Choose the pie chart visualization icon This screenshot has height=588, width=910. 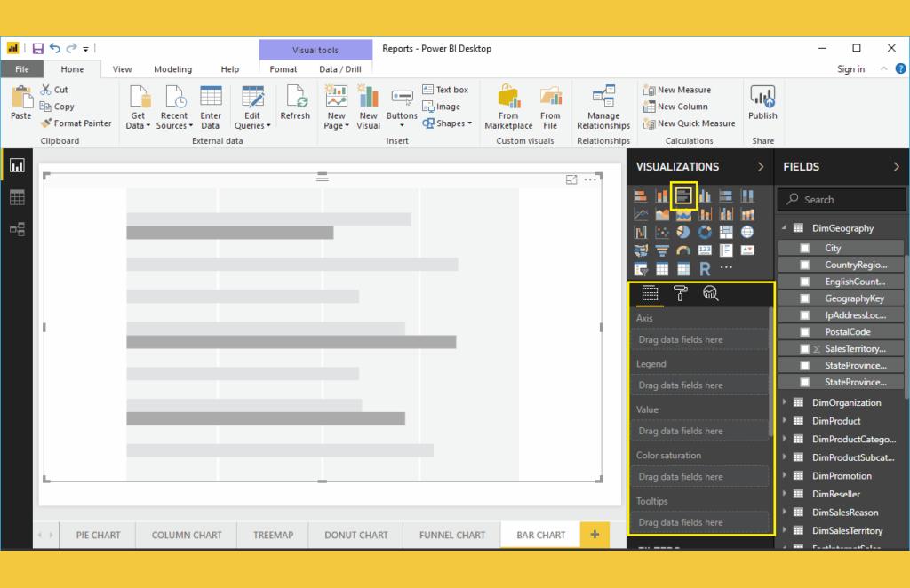[x=683, y=232]
